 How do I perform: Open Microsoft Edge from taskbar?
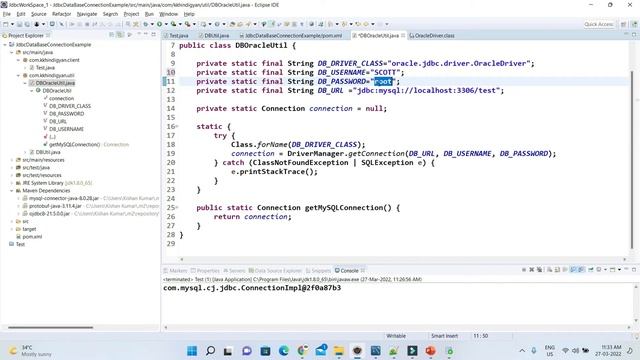[x=284, y=351]
